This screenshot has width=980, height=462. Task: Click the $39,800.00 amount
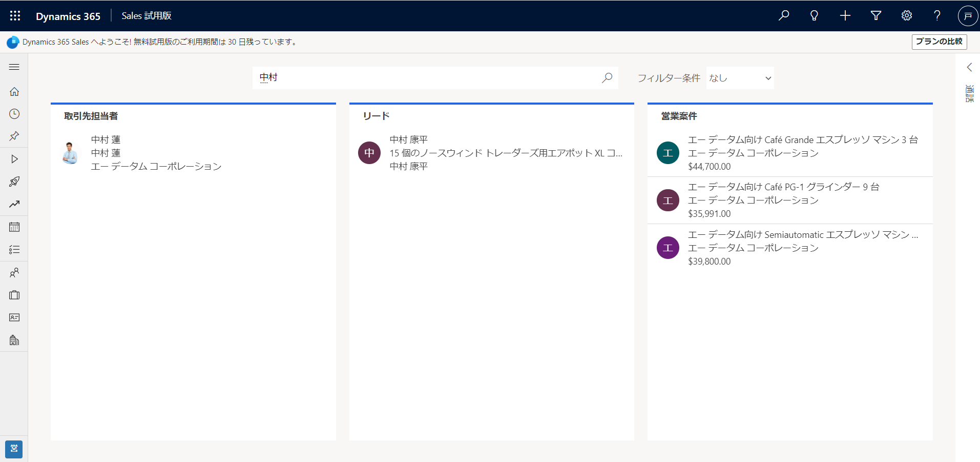tap(710, 262)
